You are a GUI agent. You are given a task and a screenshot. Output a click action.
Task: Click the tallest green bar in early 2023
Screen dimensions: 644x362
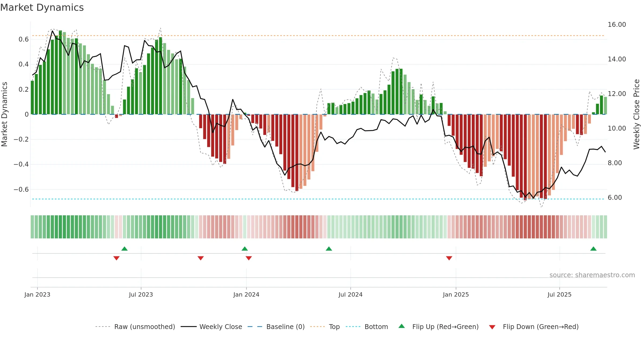click(x=60, y=72)
